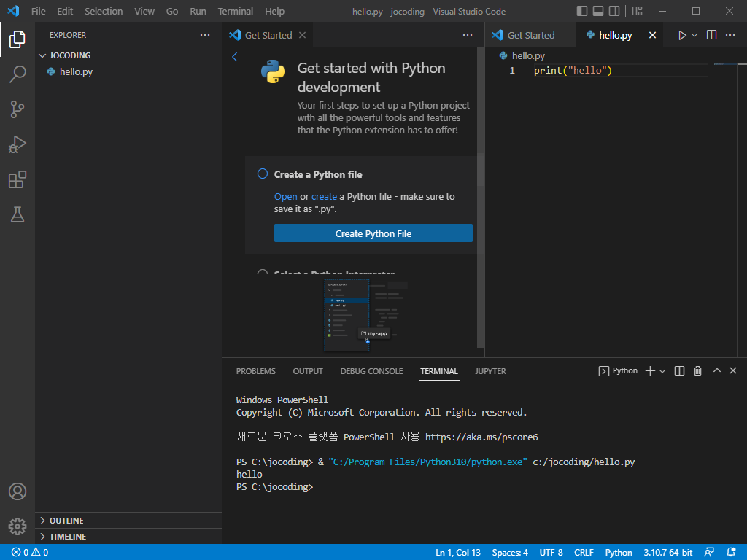Open the Edit menu
Image resolution: width=747 pixels, height=560 pixels.
coord(65,11)
